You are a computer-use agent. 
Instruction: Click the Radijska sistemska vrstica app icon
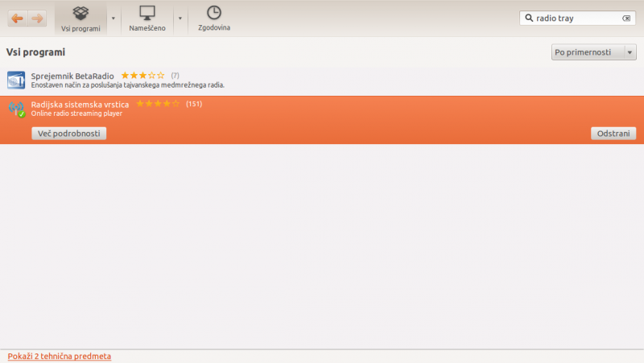[17, 109]
